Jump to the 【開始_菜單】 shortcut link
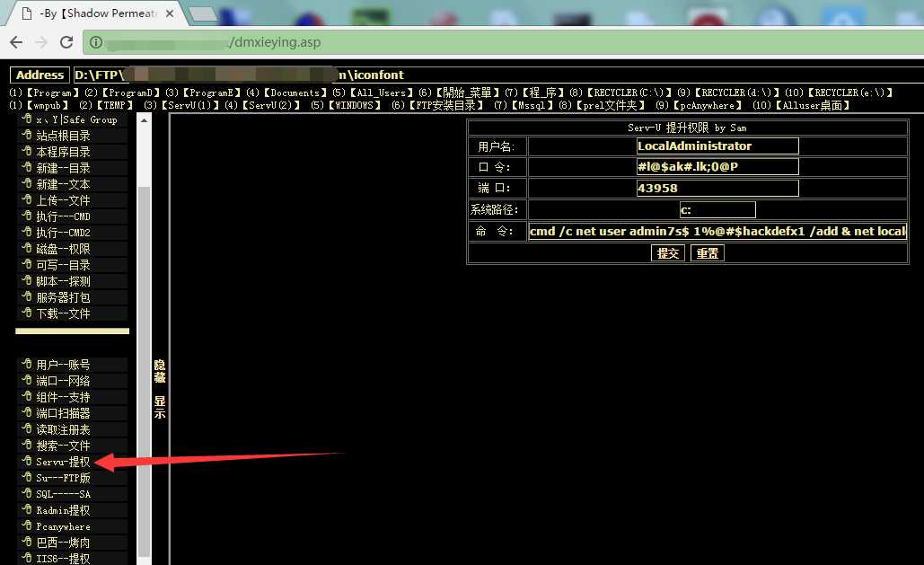924x565 pixels. click(468, 93)
